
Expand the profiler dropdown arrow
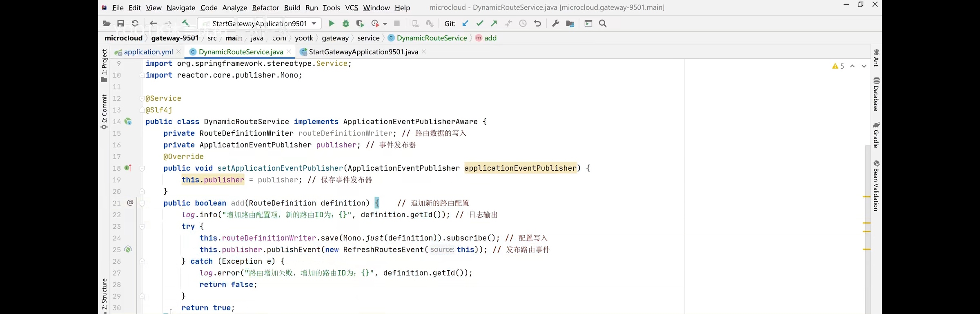[x=385, y=24]
